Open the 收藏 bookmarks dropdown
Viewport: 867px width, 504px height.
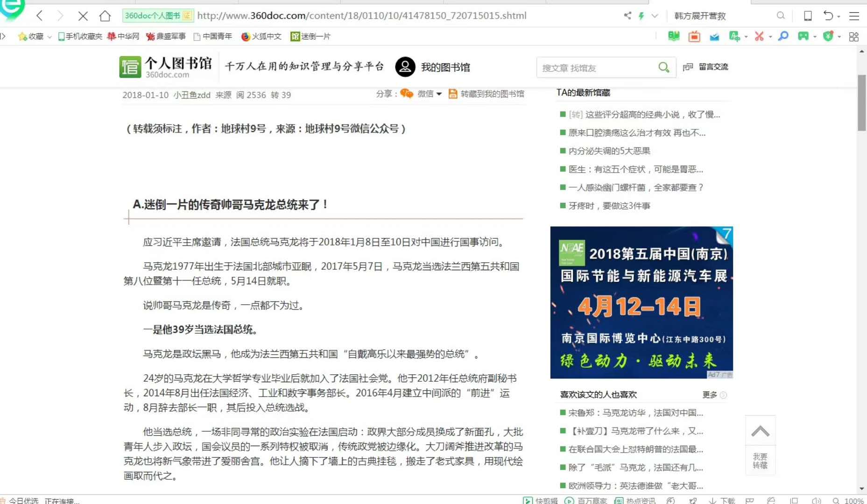coord(49,36)
